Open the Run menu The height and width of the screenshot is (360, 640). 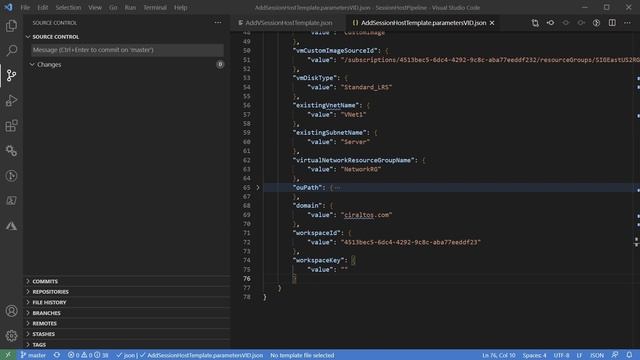click(x=130, y=7)
